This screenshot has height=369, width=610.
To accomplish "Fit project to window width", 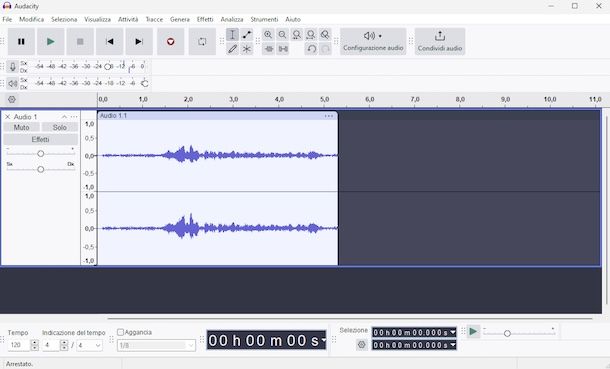I will pyautogui.click(x=310, y=35).
